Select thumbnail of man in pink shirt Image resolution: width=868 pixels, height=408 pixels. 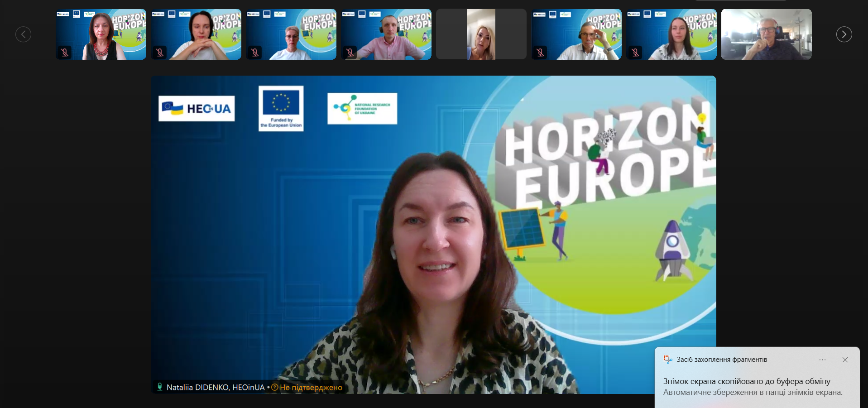click(386, 34)
